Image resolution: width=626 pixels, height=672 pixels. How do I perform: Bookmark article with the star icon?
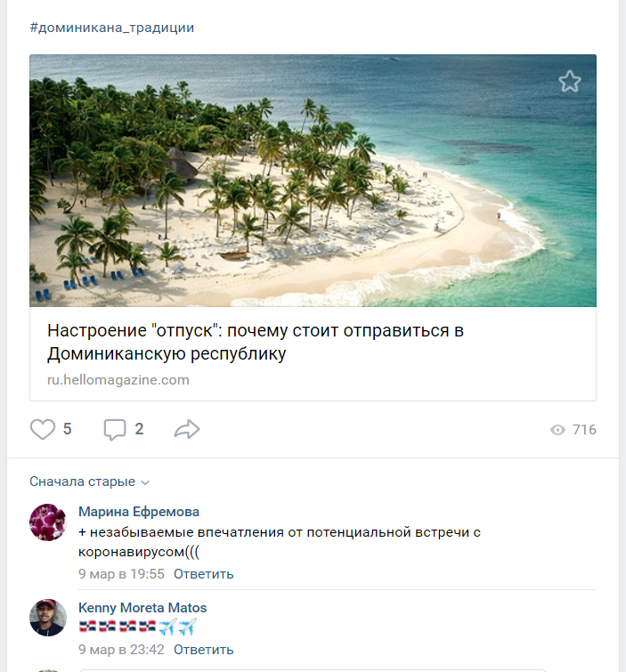click(x=570, y=82)
